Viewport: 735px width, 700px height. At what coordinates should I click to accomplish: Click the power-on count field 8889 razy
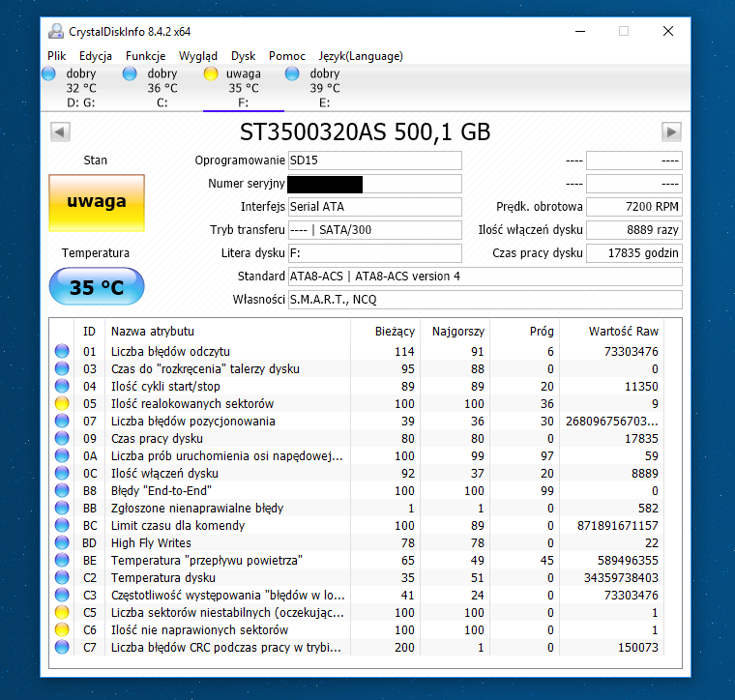coord(633,230)
